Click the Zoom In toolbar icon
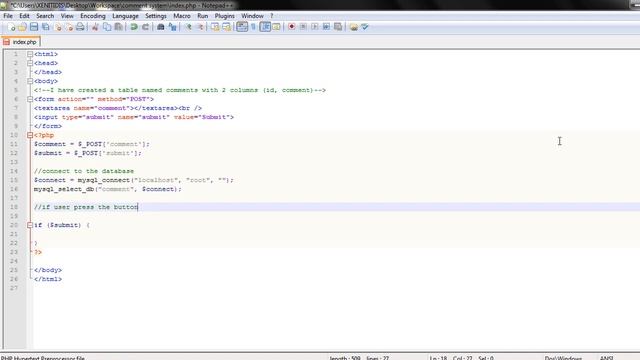 point(188,27)
